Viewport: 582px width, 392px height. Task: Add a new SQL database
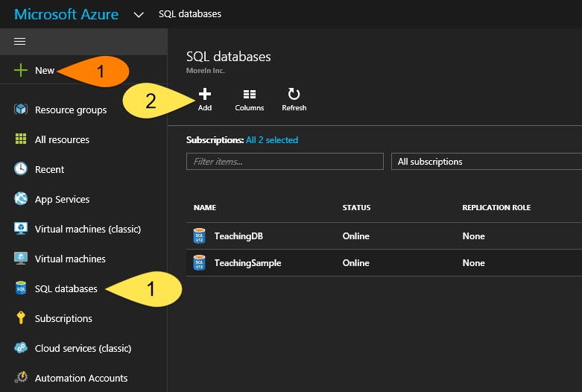[x=205, y=99]
